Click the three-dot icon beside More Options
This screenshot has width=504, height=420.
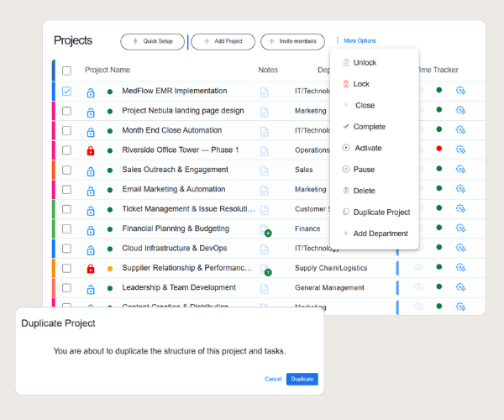[337, 40]
